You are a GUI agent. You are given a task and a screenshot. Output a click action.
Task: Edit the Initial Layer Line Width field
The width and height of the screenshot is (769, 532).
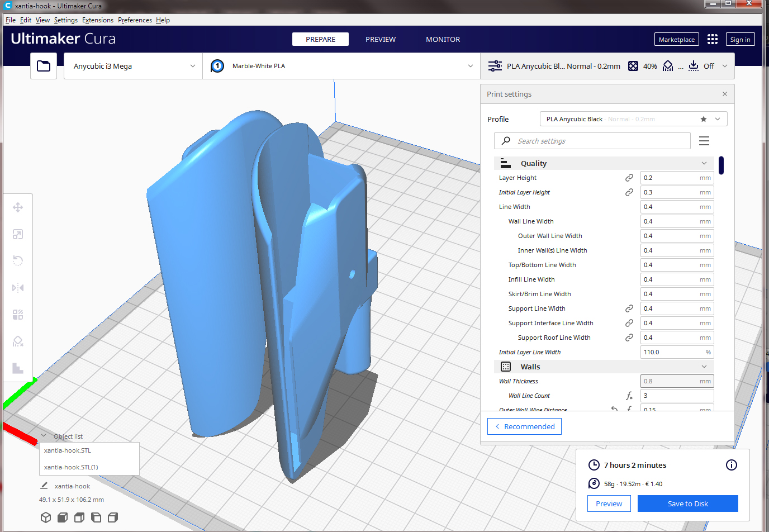(677, 352)
